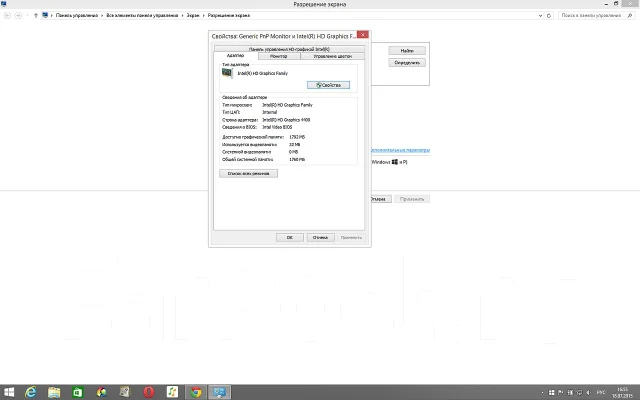Open the clock and date in tray
This screenshot has width=640, height=400.
[622, 393]
